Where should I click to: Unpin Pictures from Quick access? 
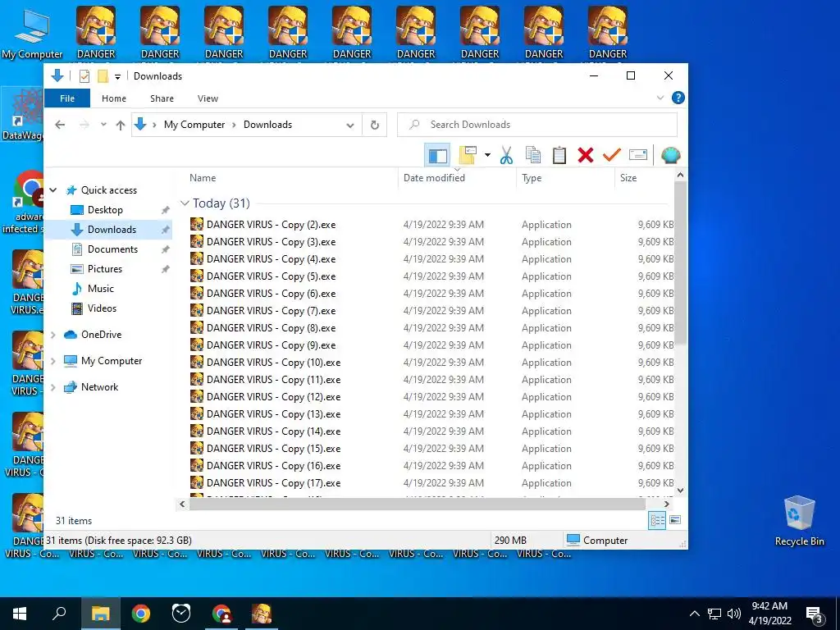click(165, 269)
